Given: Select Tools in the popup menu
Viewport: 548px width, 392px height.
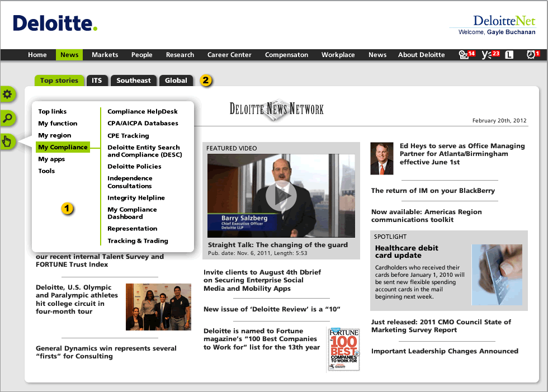Looking at the screenshot, I should point(46,171).
